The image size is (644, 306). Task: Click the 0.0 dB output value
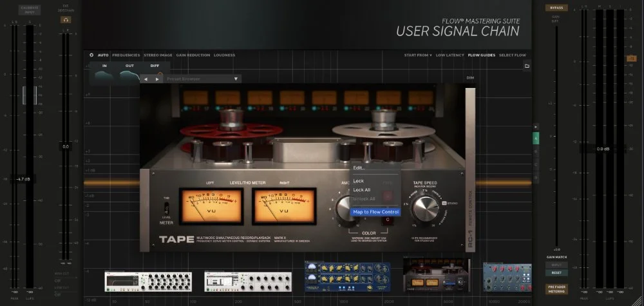[603, 149]
